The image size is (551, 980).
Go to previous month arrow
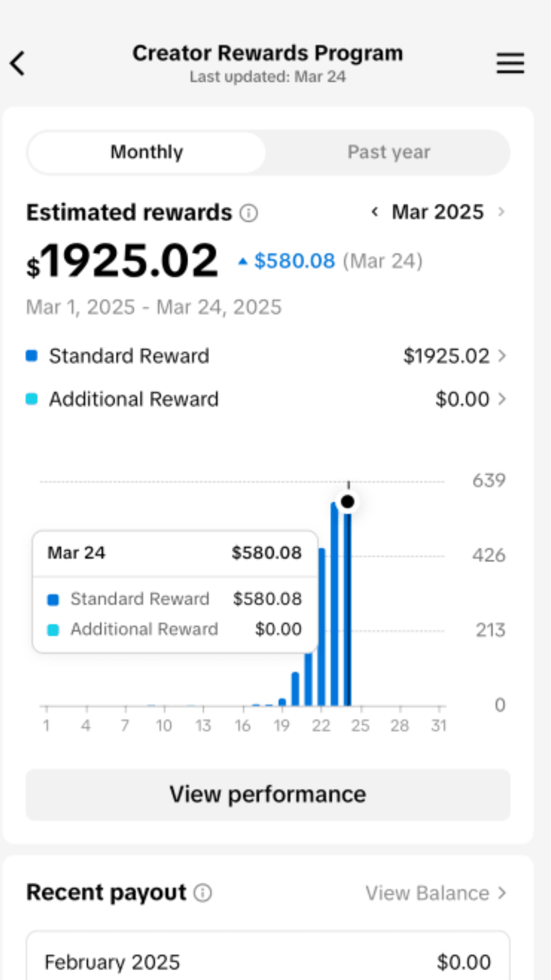374,212
